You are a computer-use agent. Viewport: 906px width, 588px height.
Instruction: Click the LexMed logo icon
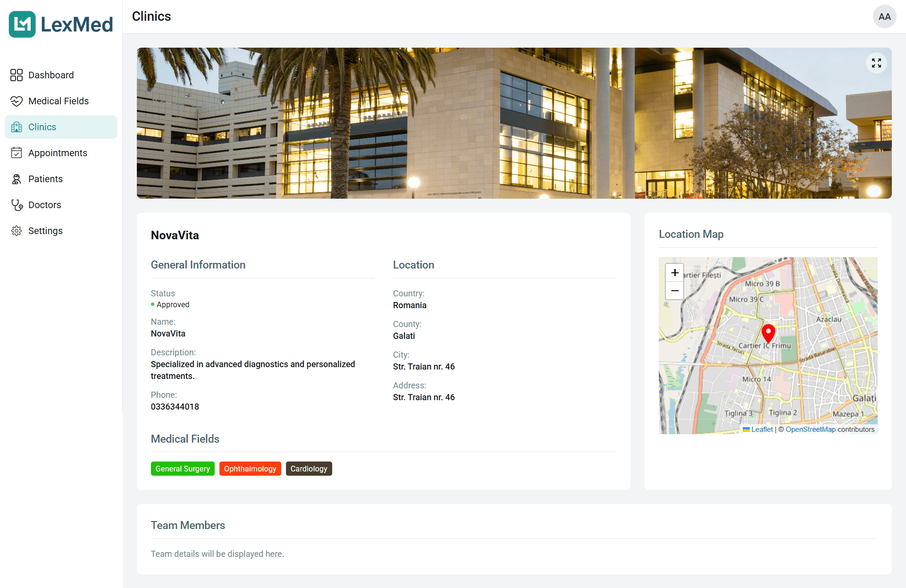pyautogui.click(x=22, y=24)
